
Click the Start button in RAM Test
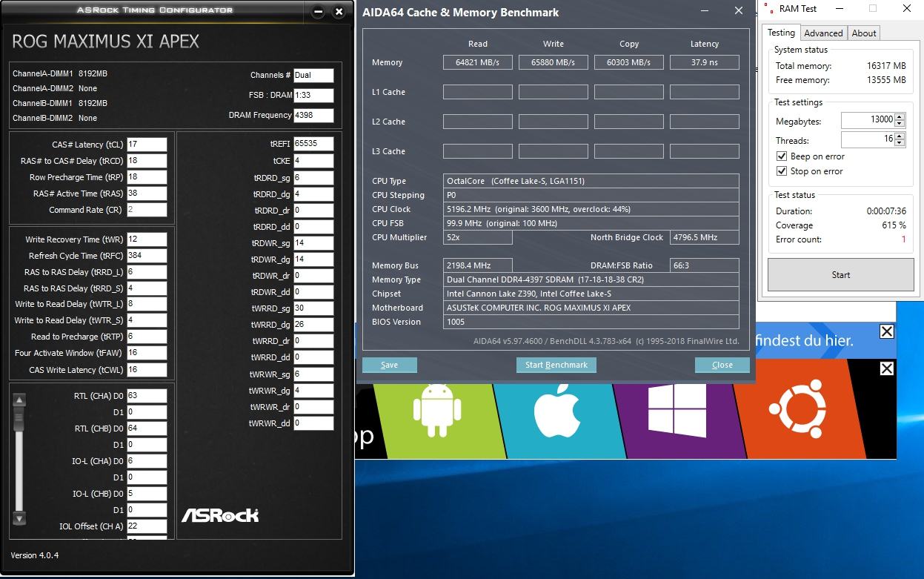point(840,275)
